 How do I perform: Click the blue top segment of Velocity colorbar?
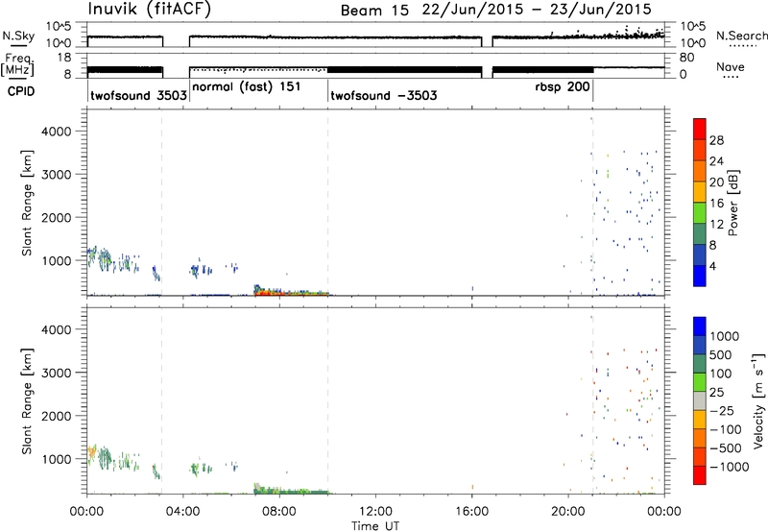tap(700, 326)
